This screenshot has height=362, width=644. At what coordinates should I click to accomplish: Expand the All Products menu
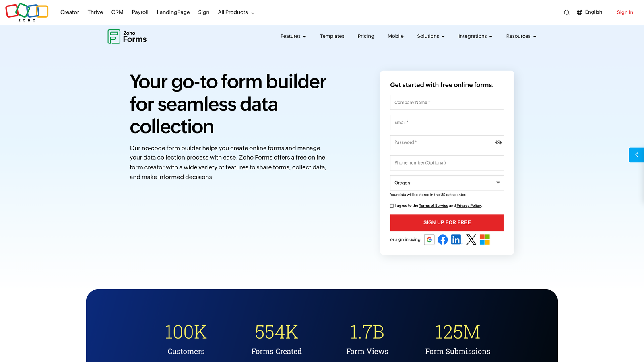(x=236, y=12)
